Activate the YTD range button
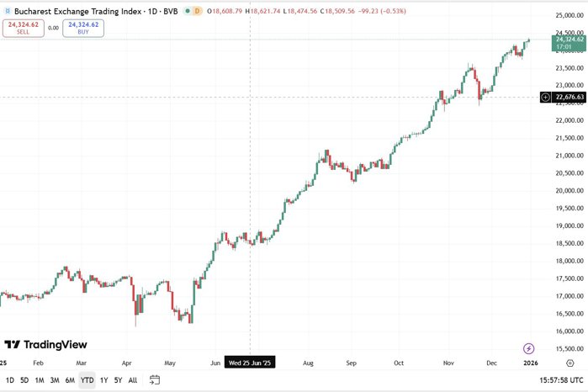 click(x=87, y=380)
